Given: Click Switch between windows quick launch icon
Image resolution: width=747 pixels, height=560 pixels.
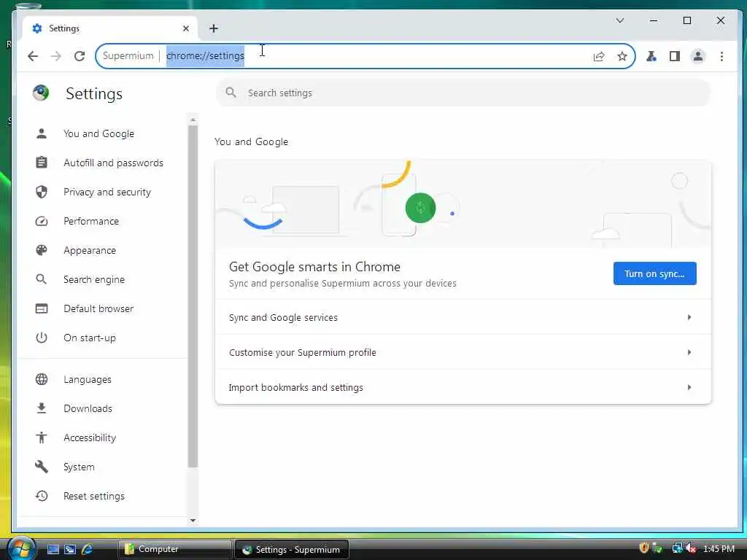Looking at the screenshot, I should [x=70, y=550].
